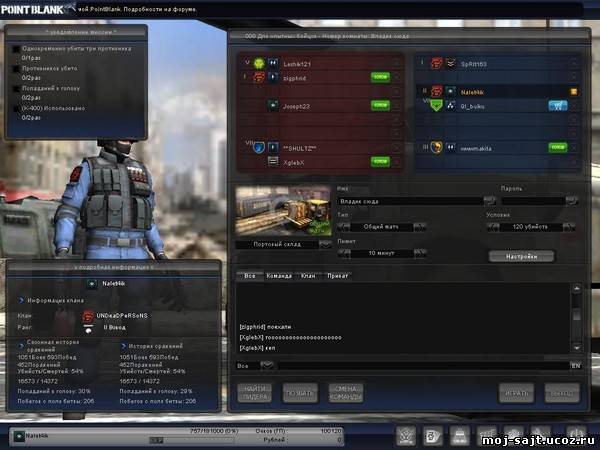Open the Портовый склад map dropdown
Screen dimensions: 600x450
tap(326, 245)
